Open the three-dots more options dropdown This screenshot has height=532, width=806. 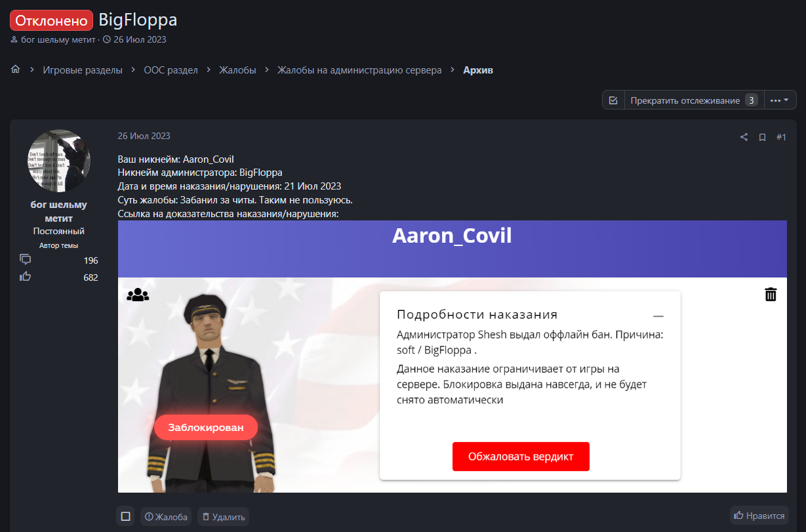[780, 100]
